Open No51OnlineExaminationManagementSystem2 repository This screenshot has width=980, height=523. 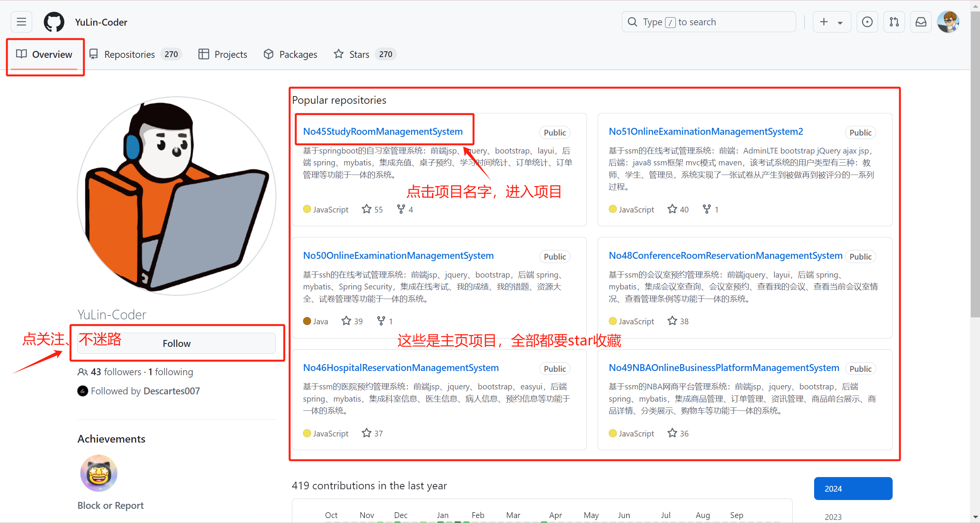[706, 131]
